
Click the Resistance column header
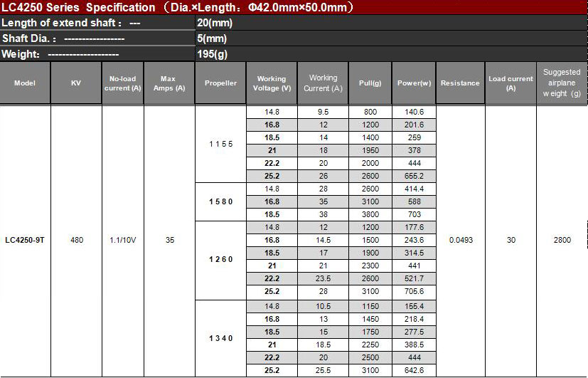[x=460, y=83]
